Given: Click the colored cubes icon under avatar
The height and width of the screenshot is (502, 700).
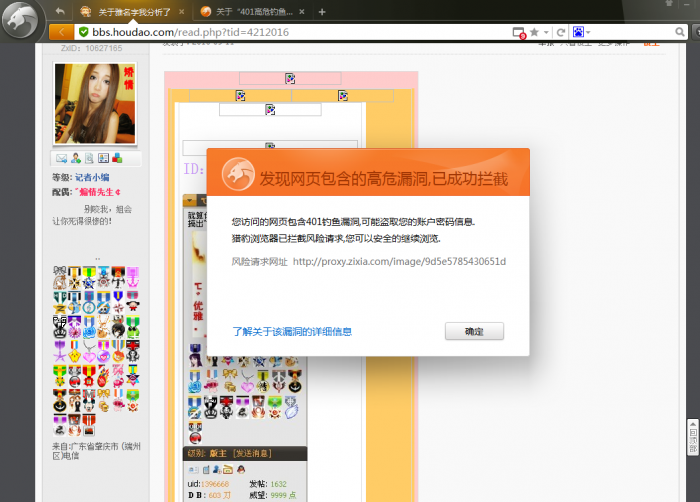Looking at the screenshot, I should point(117,158).
